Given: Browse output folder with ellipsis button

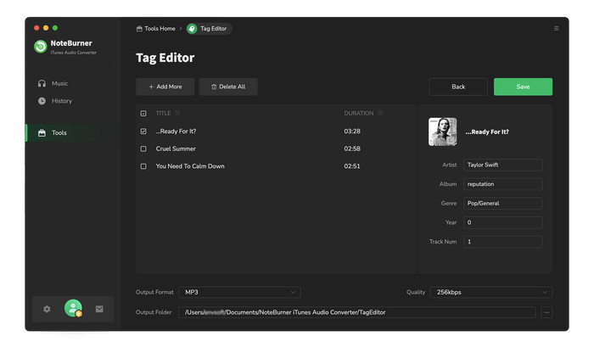Looking at the screenshot, I should [546, 312].
